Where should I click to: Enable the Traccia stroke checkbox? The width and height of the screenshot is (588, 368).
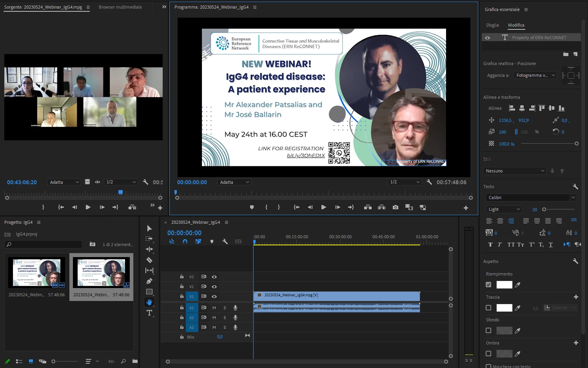point(488,308)
